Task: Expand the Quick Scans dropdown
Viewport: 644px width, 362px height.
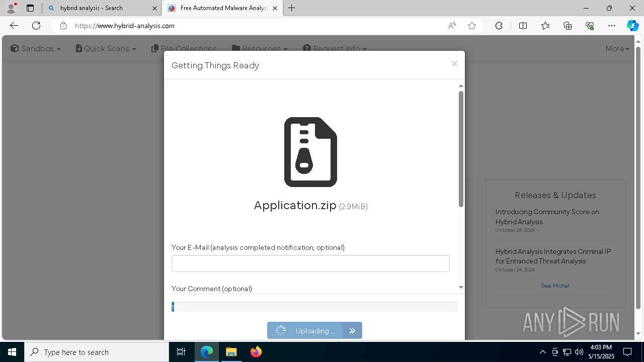Action: (x=106, y=48)
